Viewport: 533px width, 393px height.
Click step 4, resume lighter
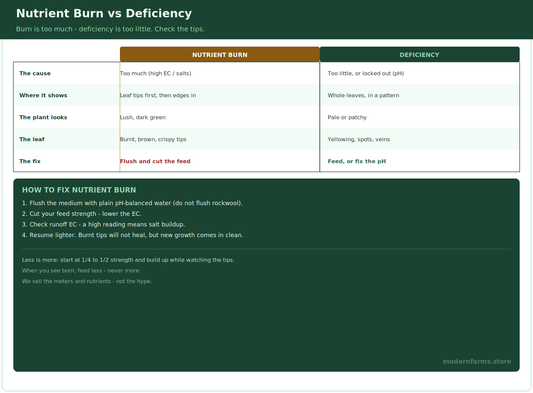133,235
